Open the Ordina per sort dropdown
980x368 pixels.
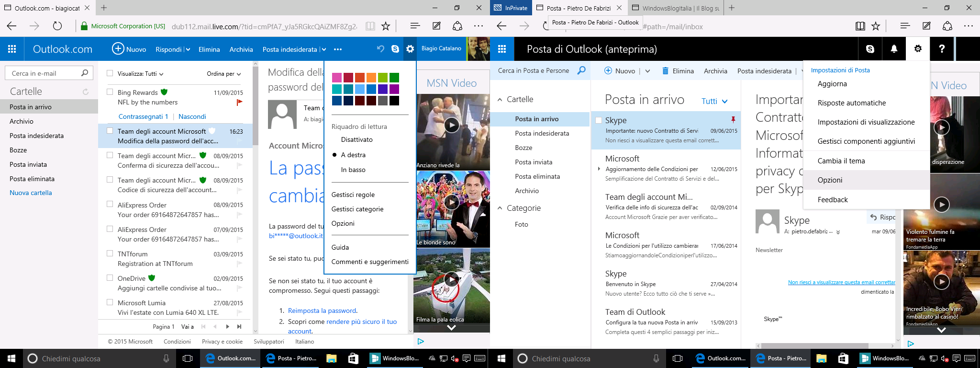238,74
